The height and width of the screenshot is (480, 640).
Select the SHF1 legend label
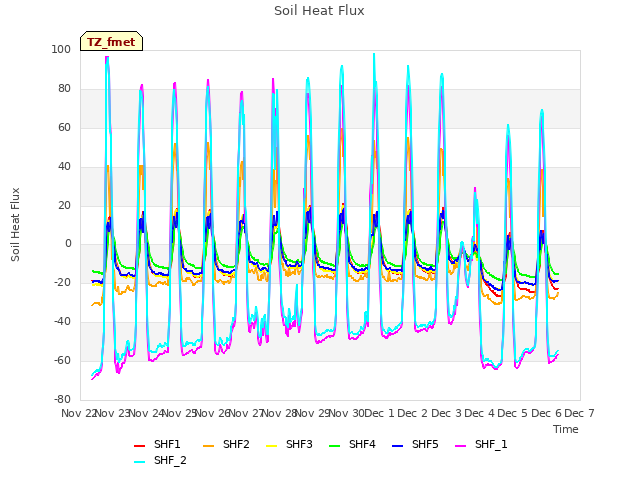167,444
